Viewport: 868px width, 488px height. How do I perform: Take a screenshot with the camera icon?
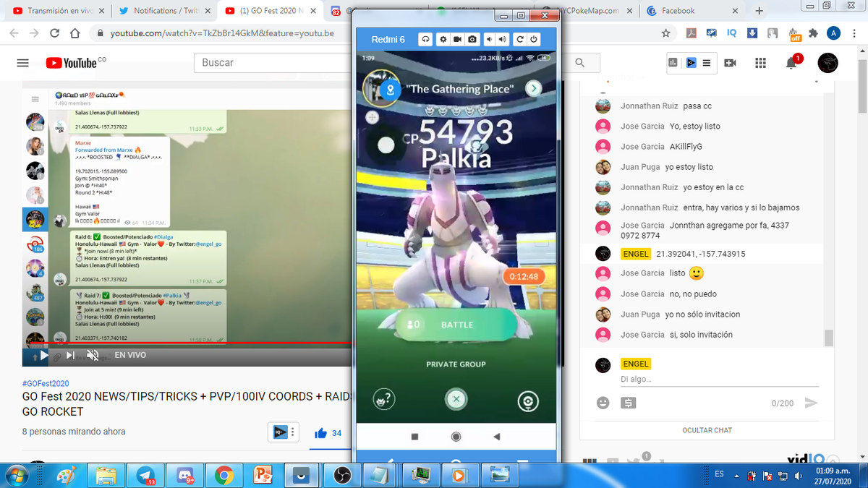point(472,39)
